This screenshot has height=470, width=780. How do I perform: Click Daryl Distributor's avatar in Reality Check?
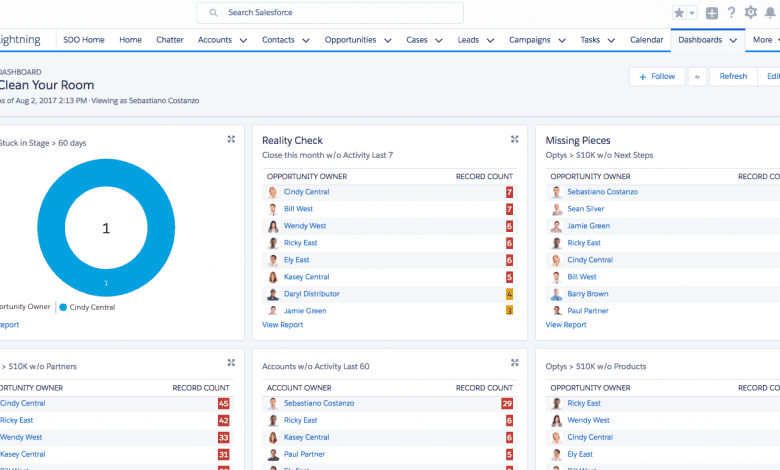pos(273,294)
